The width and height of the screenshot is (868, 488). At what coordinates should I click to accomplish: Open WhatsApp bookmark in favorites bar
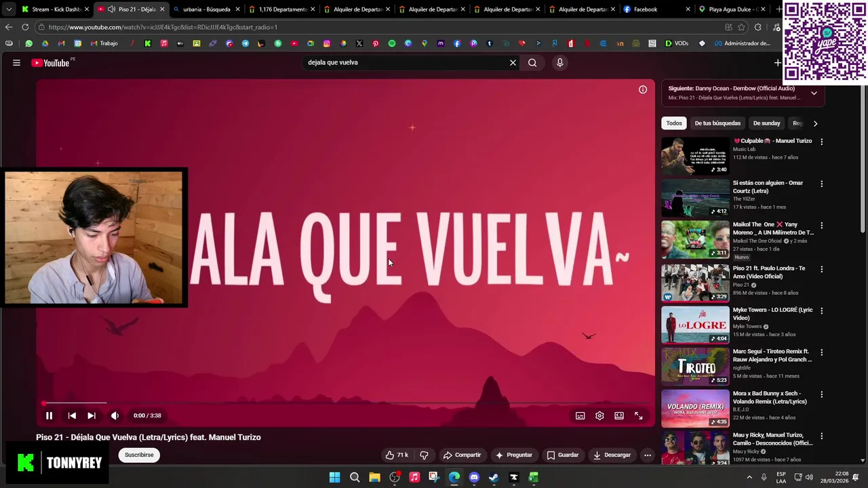click(28, 43)
